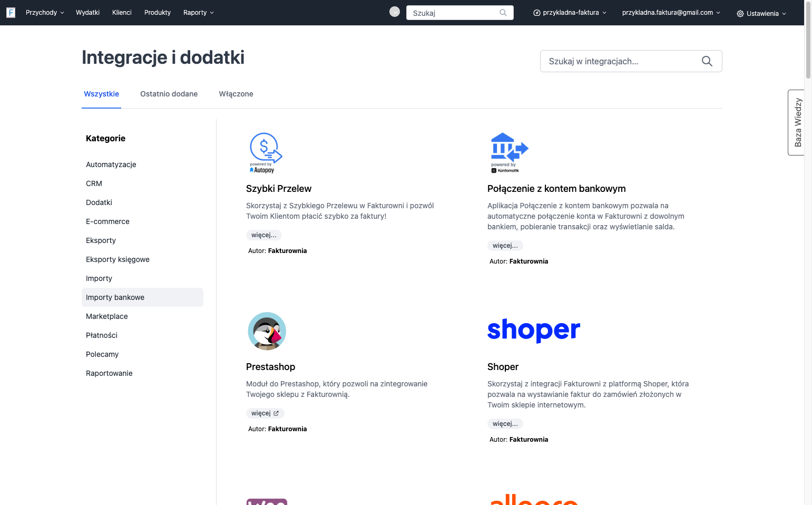Expand the Raporty dropdown menu
The width and height of the screenshot is (812, 505).
tap(199, 13)
